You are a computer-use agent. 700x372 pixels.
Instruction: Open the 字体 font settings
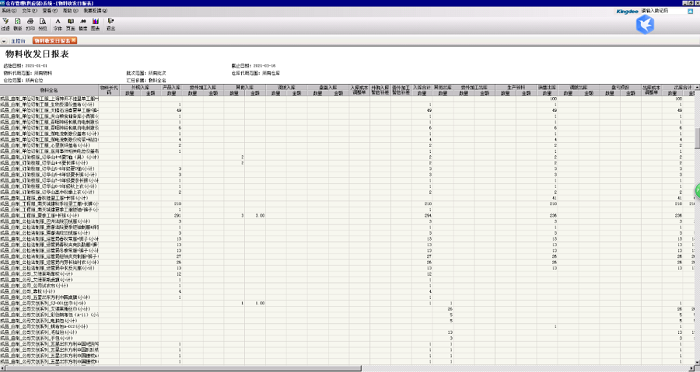click(58, 24)
